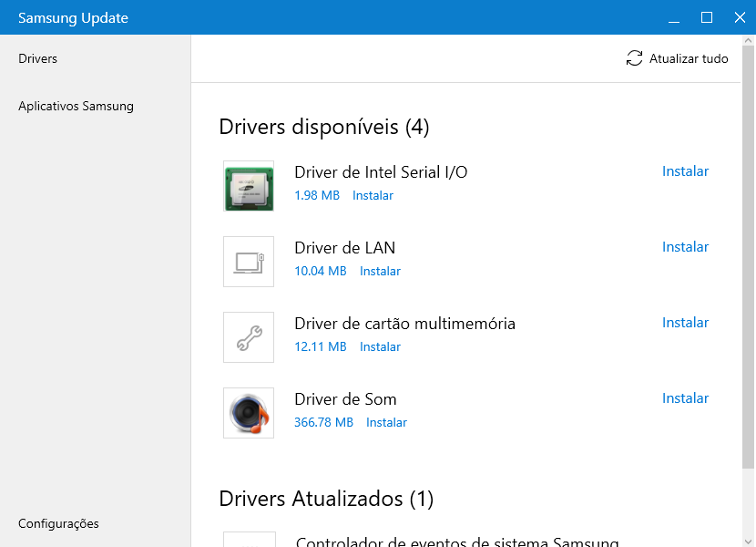Install the sound driver
Image resolution: width=756 pixels, height=547 pixels.
[685, 397]
